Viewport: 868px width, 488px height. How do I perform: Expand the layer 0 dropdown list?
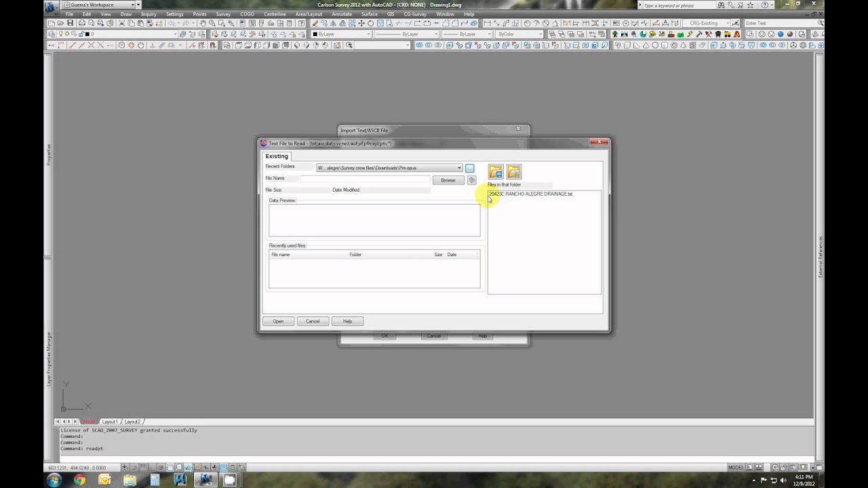tap(175, 34)
